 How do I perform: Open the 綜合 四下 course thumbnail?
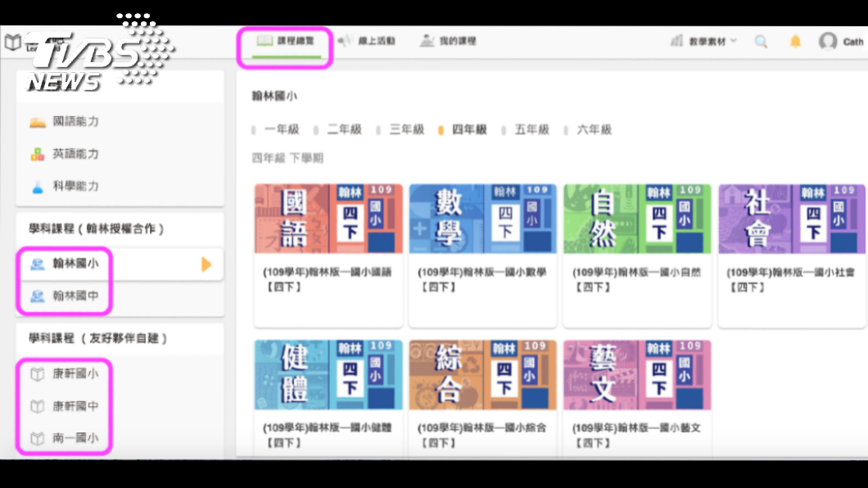tap(482, 374)
